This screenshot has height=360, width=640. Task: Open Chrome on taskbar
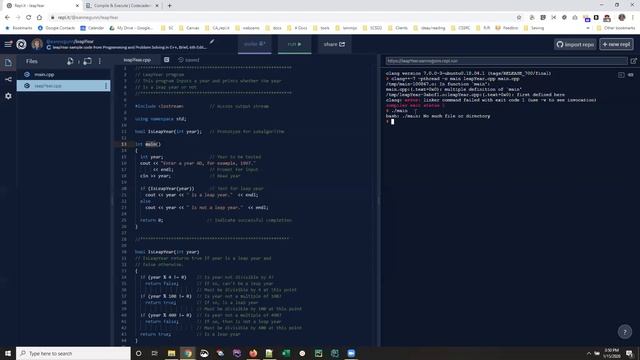187,353
